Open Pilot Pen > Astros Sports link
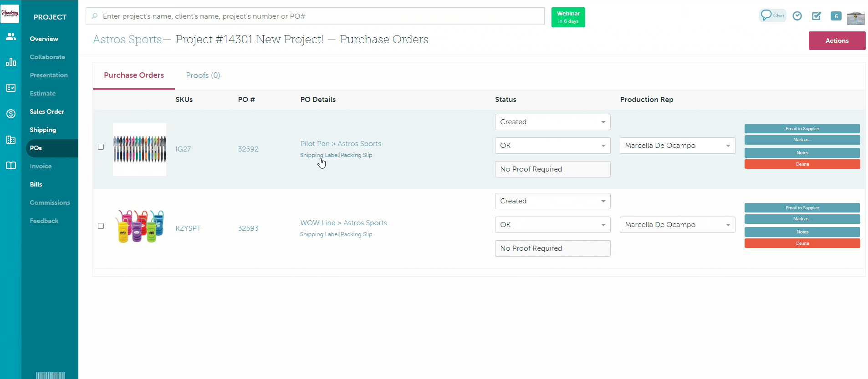 (341, 144)
